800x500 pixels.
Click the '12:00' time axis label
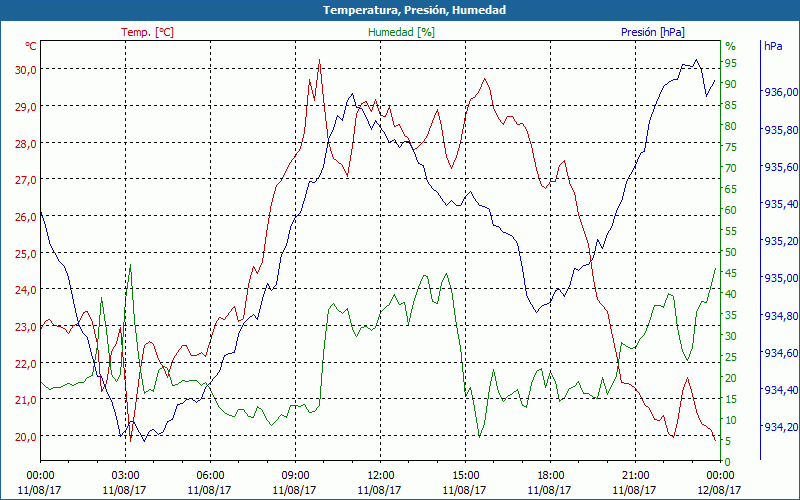coord(380,476)
